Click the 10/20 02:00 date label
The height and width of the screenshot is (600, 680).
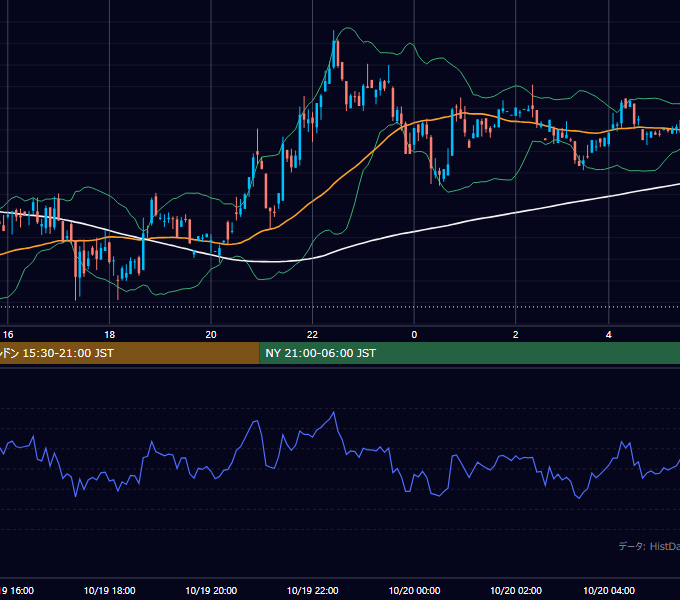(516, 590)
